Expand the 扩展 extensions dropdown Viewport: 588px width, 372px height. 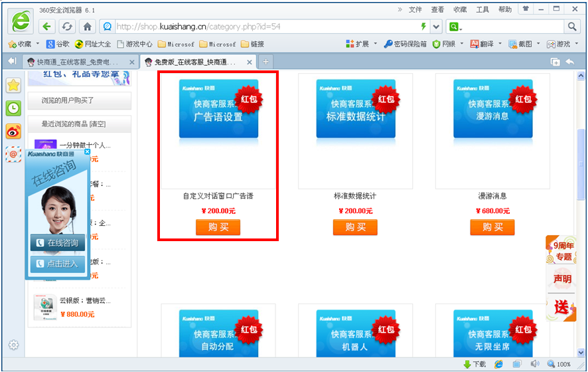click(374, 44)
